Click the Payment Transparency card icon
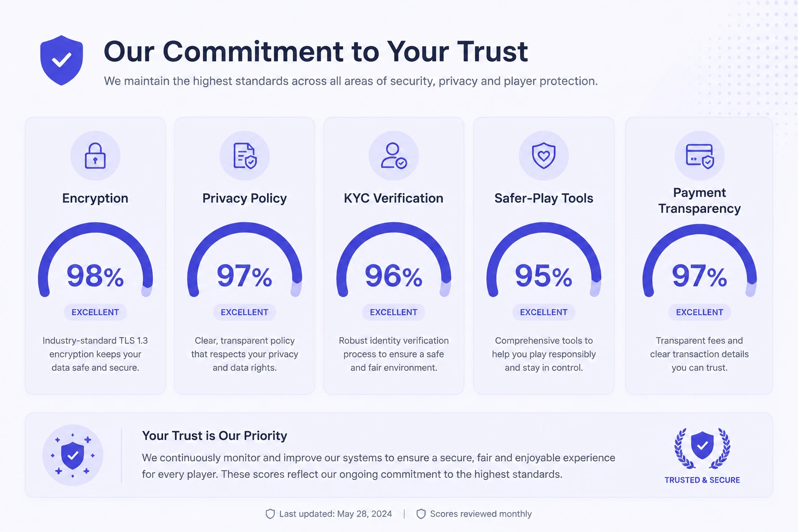The width and height of the screenshot is (798, 532). click(x=700, y=156)
